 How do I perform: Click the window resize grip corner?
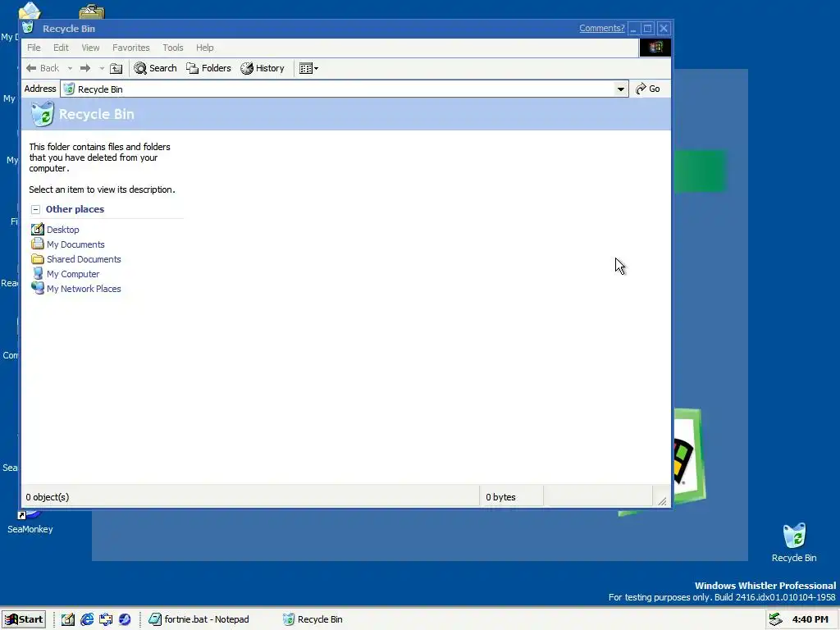click(x=662, y=501)
